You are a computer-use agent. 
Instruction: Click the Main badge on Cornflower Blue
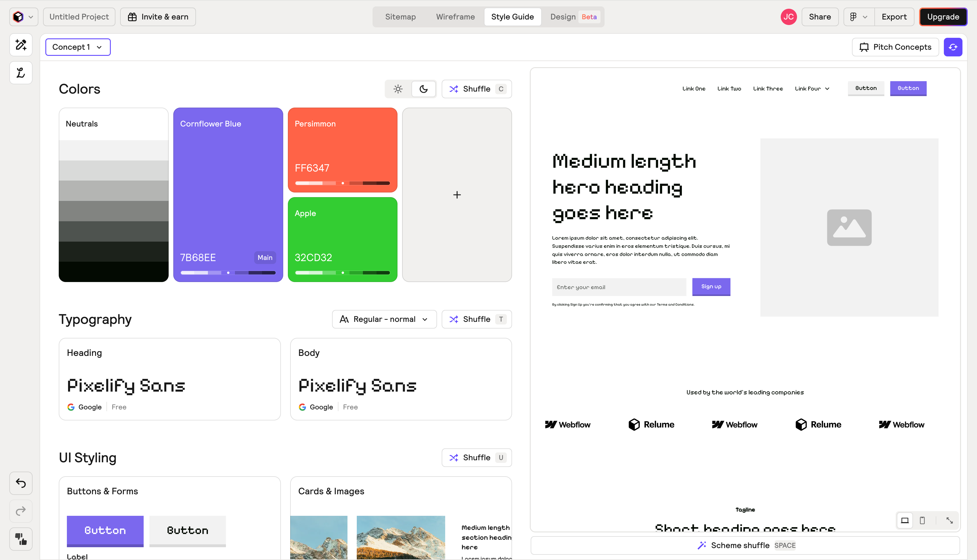click(265, 258)
